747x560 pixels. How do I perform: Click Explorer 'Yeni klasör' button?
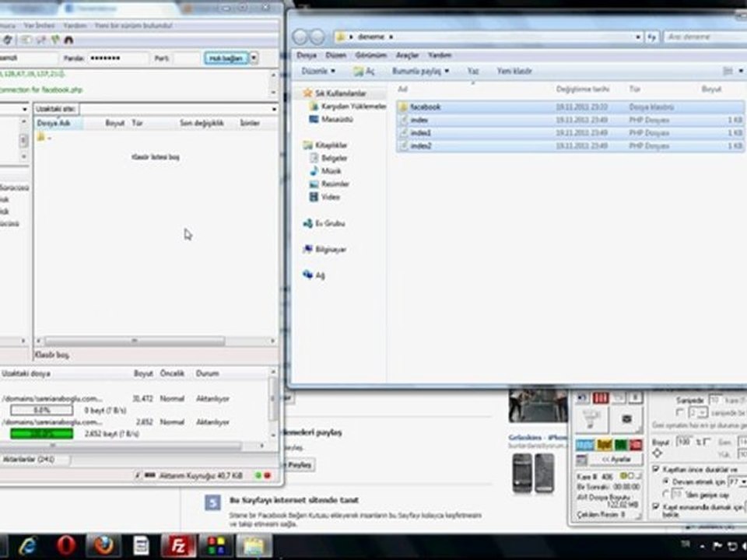(514, 71)
